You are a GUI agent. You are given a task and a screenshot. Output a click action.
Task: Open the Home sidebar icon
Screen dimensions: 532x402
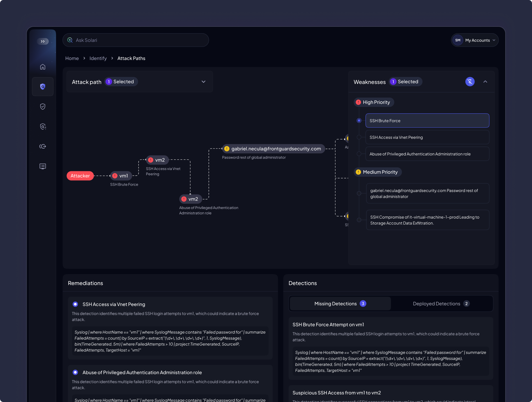[43, 67]
